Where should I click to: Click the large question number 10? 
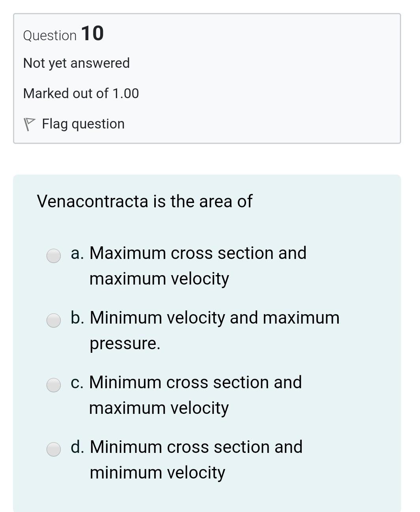[92, 34]
